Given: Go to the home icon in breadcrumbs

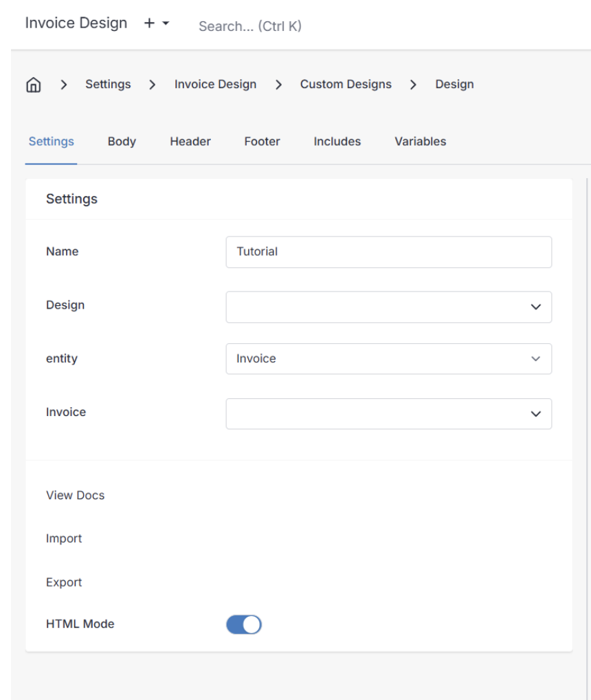Looking at the screenshot, I should 34,85.
